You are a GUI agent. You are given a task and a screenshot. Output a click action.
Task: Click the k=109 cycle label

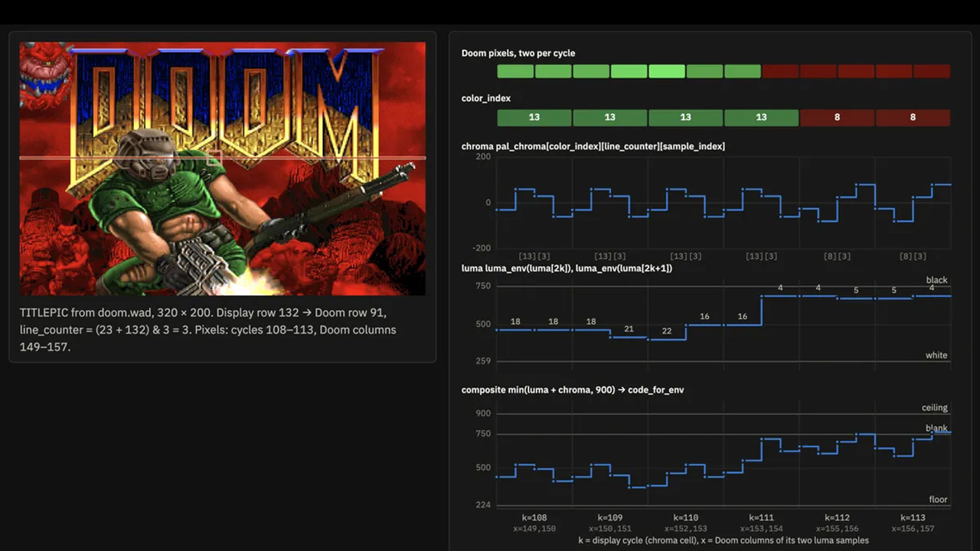pos(610,517)
